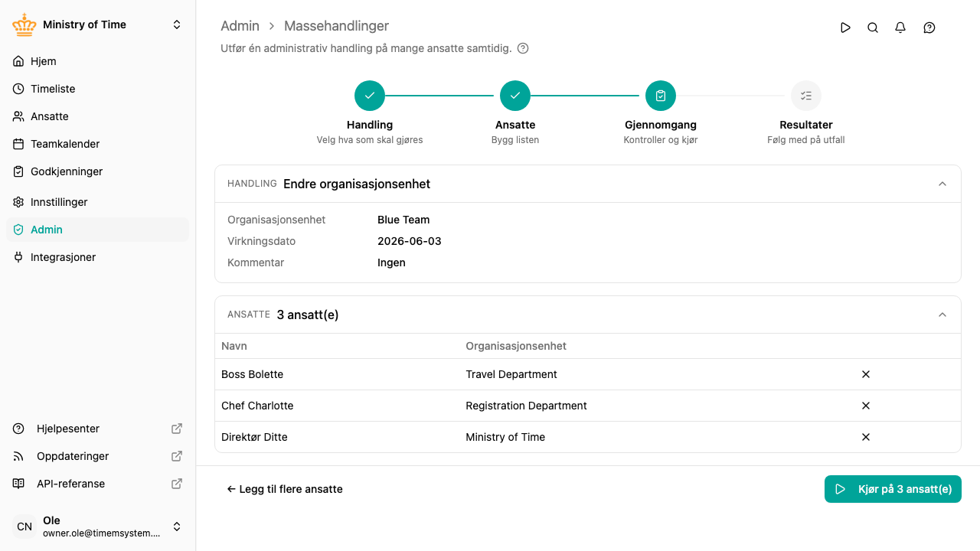Image resolution: width=980 pixels, height=551 pixels.
Task: Open Innstillinger in sidebar
Action: (x=97, y=202)
